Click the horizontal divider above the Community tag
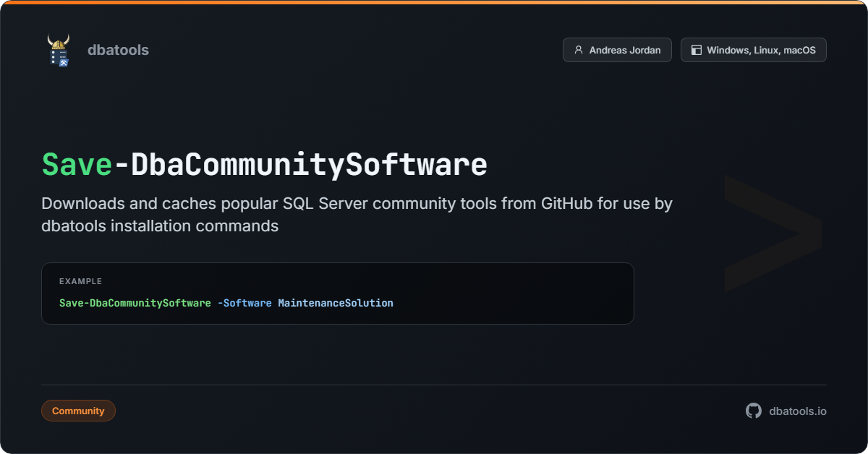The width and height of the screenshot is (868, 454). [x=434, y=385]
